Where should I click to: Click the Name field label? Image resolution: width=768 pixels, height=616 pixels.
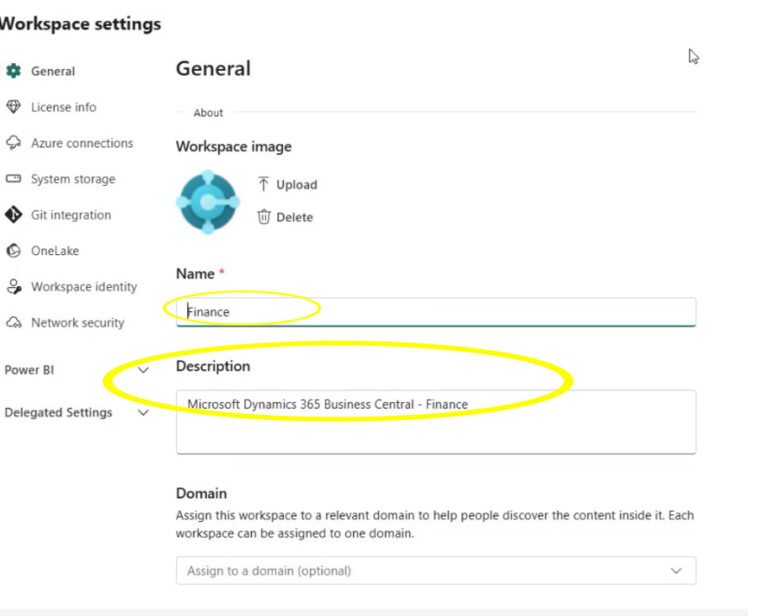point(195,273)
